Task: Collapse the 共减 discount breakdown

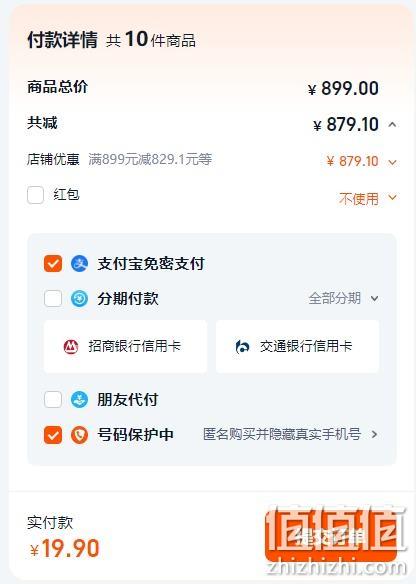Action: pos(392,124)
